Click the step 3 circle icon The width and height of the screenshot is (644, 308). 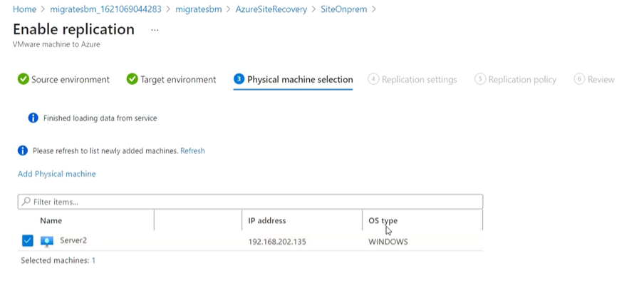tap(239, 79)
